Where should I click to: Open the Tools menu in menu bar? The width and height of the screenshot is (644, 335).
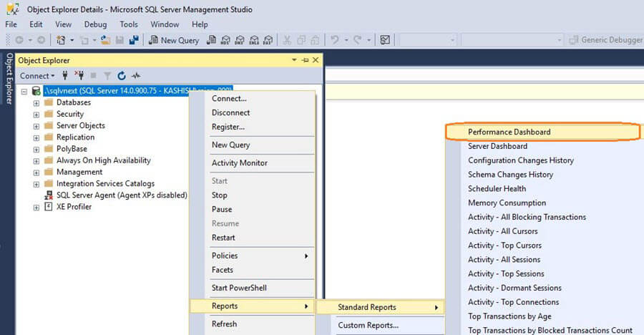tap(129, 24)
